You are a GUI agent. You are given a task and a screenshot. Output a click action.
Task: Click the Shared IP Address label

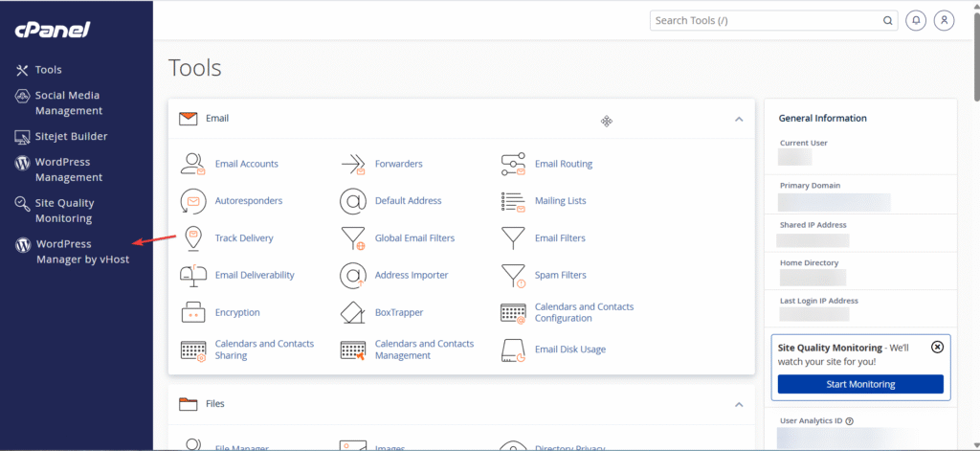(813, 225)
